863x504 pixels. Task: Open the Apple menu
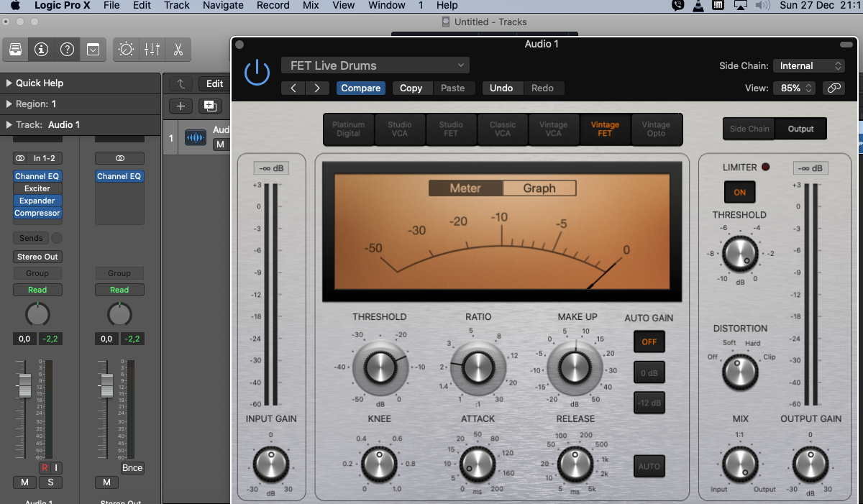[x=15, y=6]
